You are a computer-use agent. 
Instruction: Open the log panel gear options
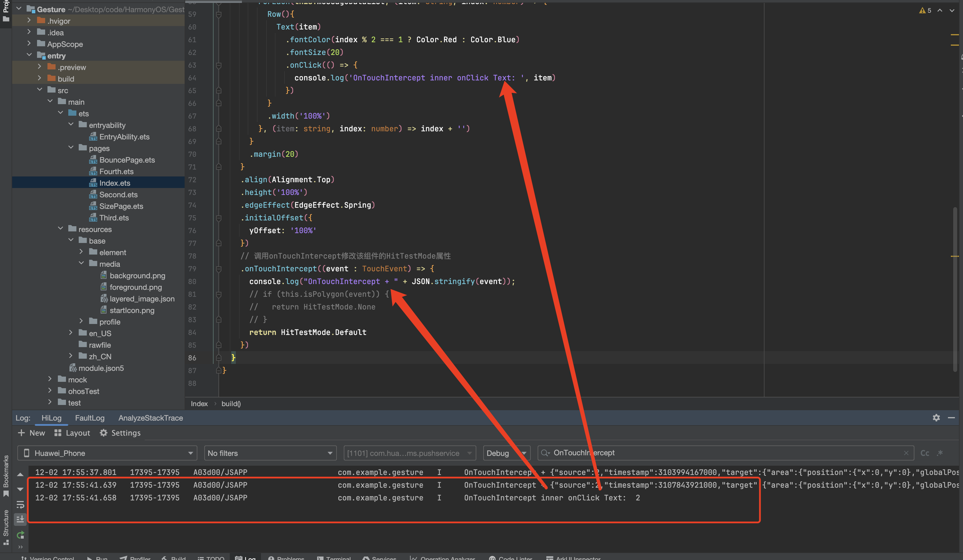[936, 417]
